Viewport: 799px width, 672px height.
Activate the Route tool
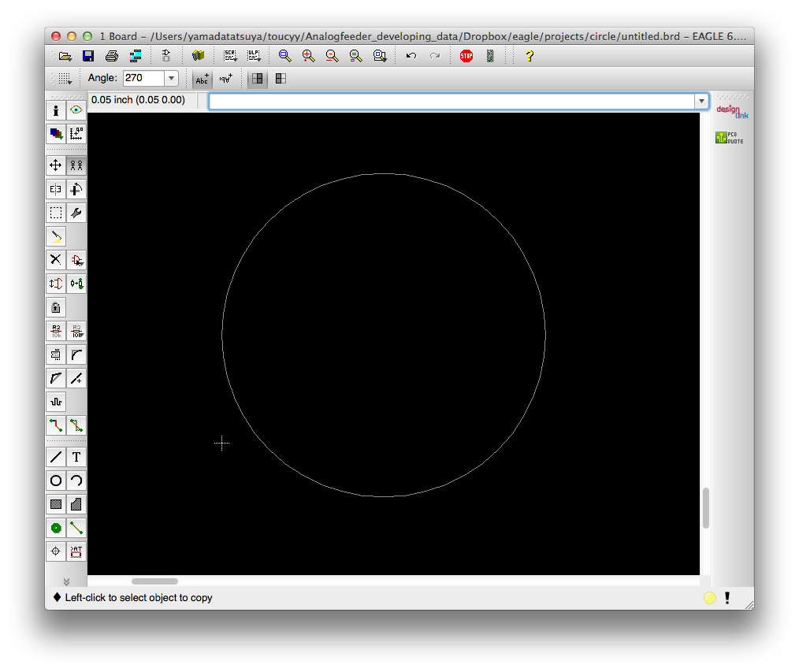(56, 425)
